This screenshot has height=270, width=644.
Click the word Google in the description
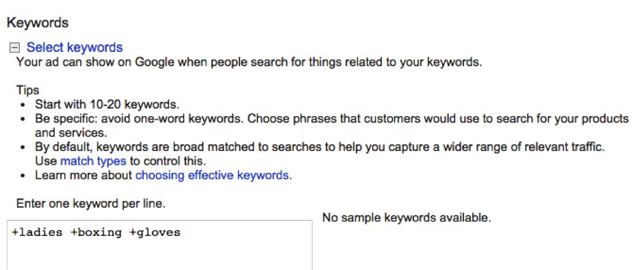coord(155,62)
